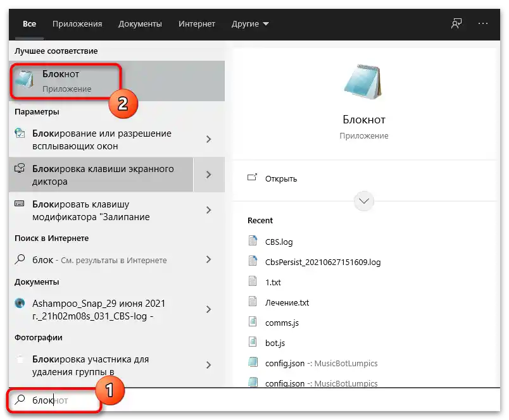Click the comms.js file icon
509x420 pixels.
(253, 321)
